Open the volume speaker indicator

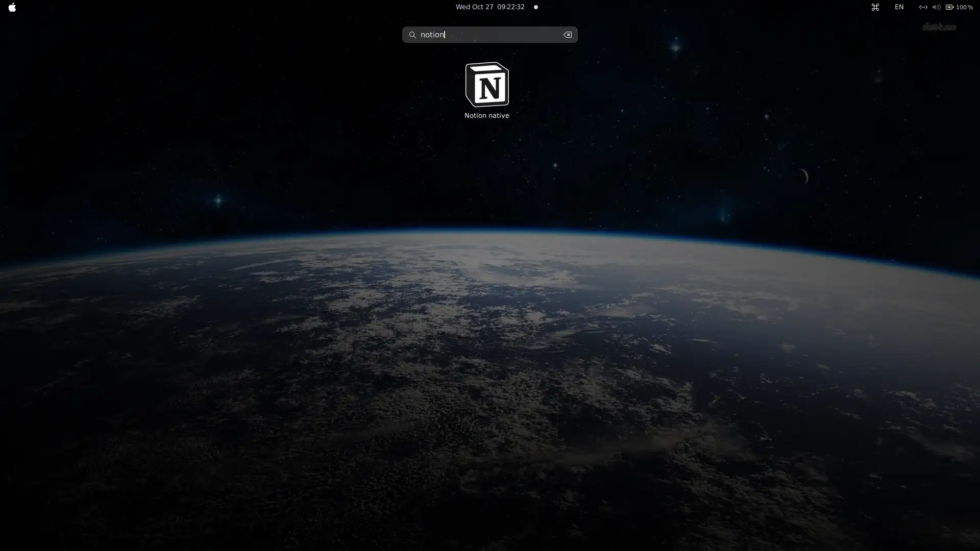pyautogui.click(x=936, y=7)
